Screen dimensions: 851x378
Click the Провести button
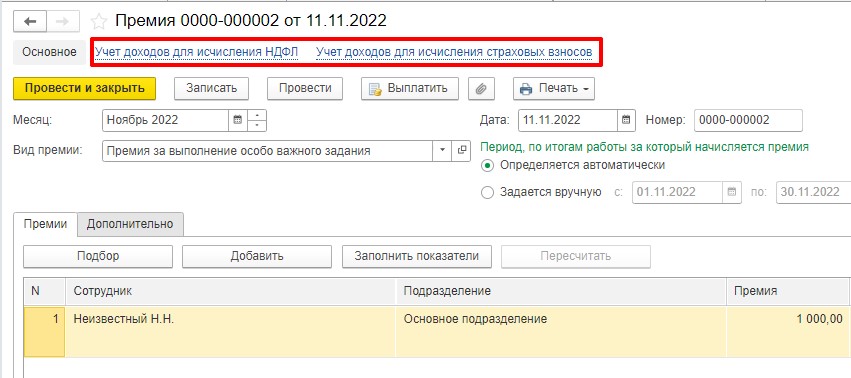(304, 89)
